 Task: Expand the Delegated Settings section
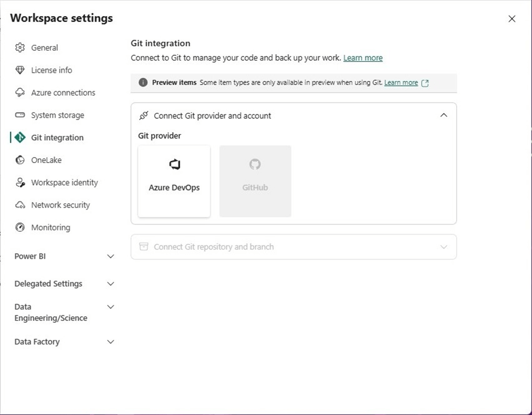tap(111, 284)
